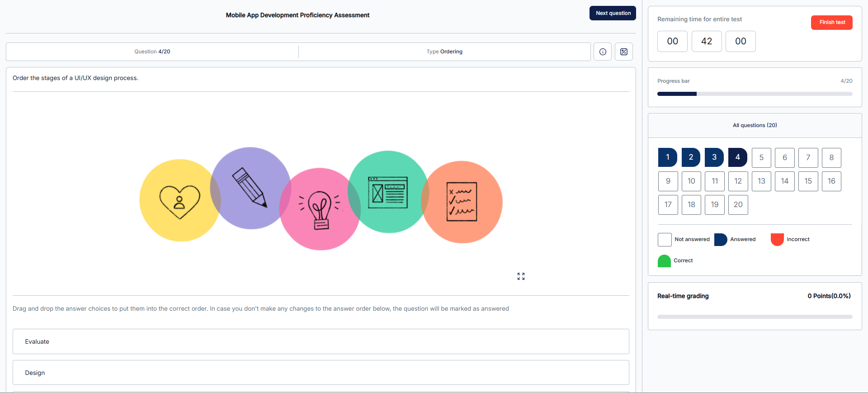868x393 pixels.
Task: Click the pink lightbulb circle
Action: pos(320,210)
